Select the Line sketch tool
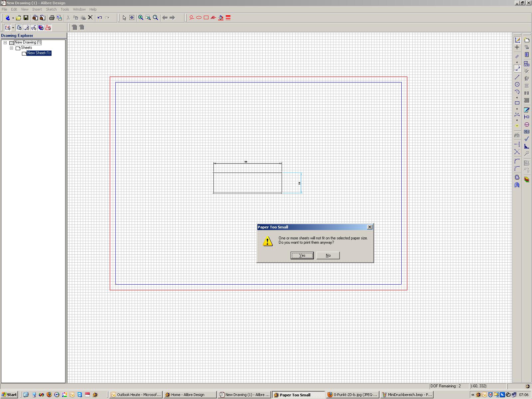 [517, 77]
